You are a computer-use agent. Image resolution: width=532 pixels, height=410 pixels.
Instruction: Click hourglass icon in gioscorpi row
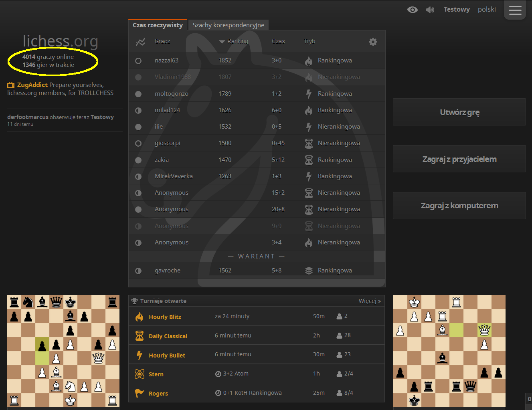coord(309,143)
